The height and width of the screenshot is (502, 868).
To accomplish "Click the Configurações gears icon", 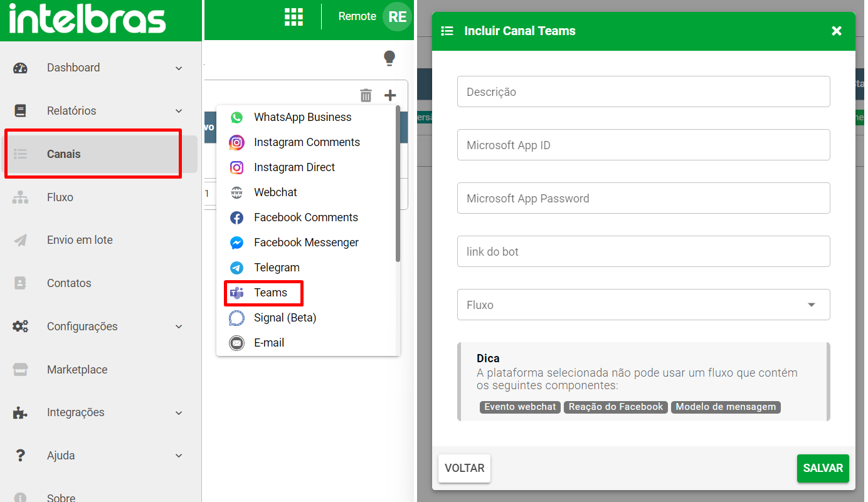I will pyautogui.click(x=21, y=327).
